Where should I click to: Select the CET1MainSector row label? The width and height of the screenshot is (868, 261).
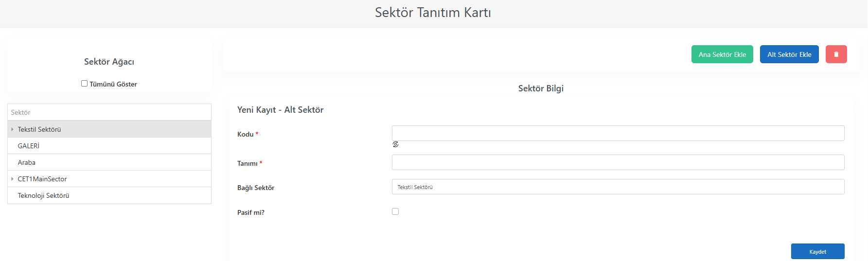coord(42,179)
